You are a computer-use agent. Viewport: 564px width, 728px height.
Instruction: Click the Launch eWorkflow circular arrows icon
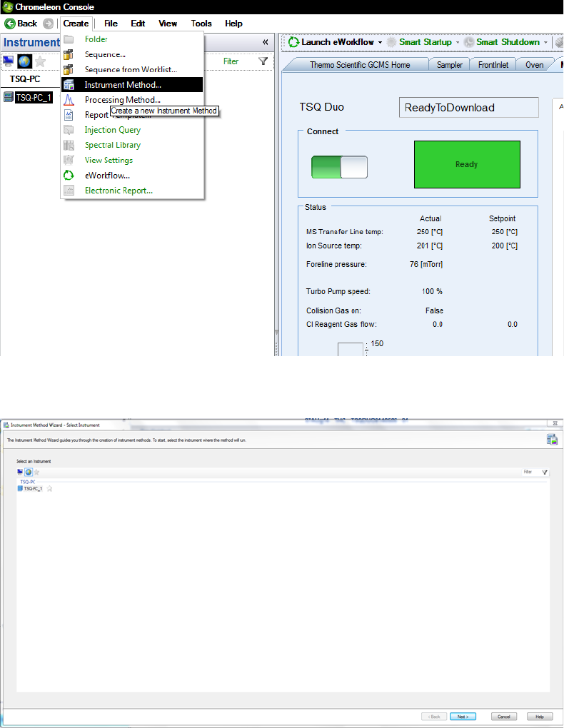click(293, 42)
